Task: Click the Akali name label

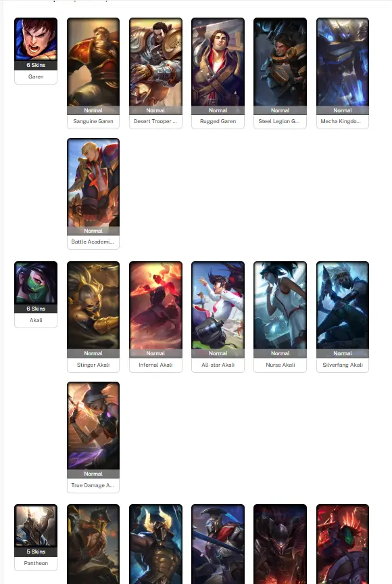Action: coord(36,320)
